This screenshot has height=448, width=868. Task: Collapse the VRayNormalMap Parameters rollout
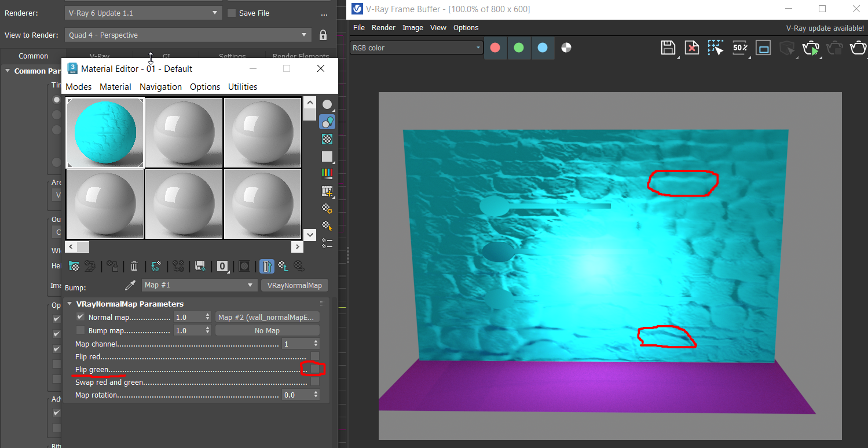pos(69,304)
